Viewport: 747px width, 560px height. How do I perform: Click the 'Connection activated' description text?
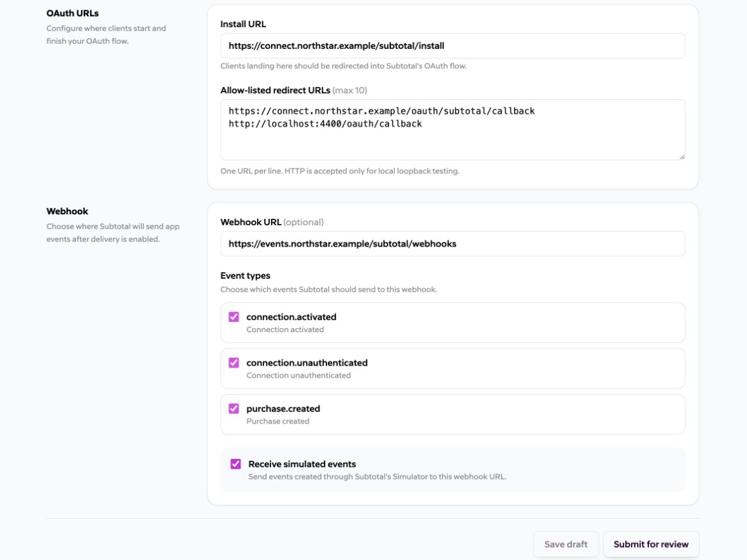click(285, 330)
